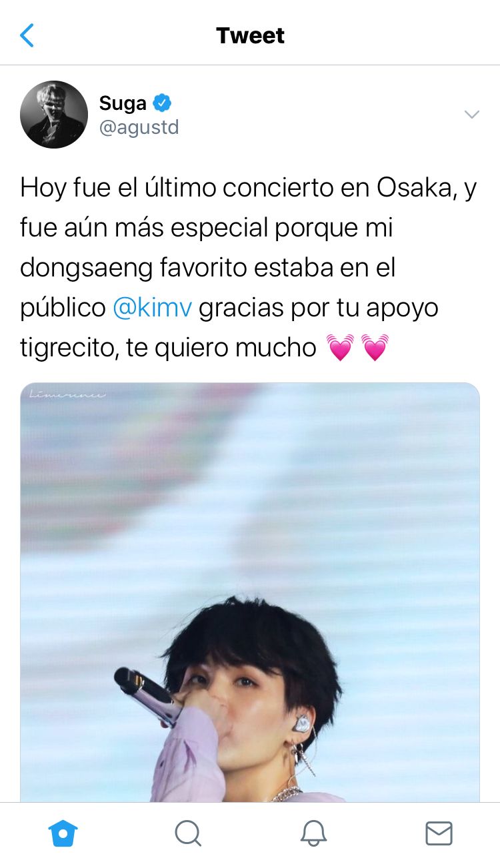Image resolution: width=500 pixels, height=868 pixels.
Task: Tap the blue verified badge next to Suga
Action: pyautogui.click(x=162, y=103)
